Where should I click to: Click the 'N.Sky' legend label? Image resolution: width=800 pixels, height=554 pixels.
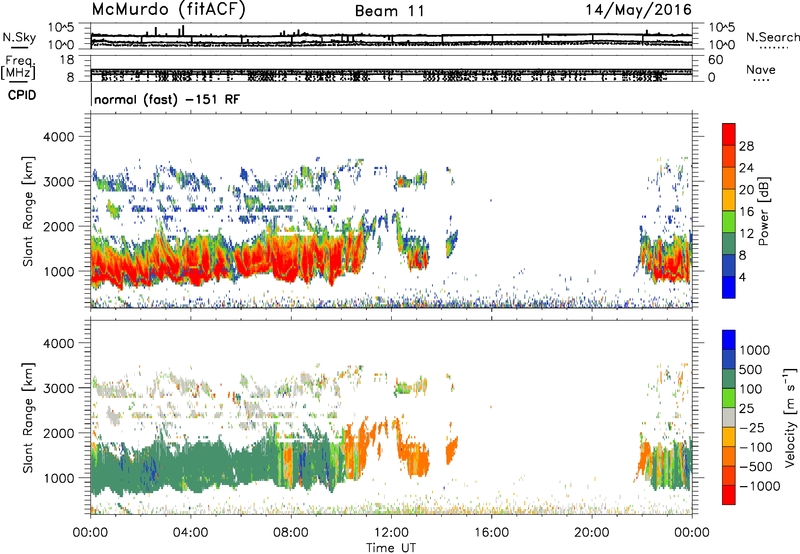click(19, 37)
